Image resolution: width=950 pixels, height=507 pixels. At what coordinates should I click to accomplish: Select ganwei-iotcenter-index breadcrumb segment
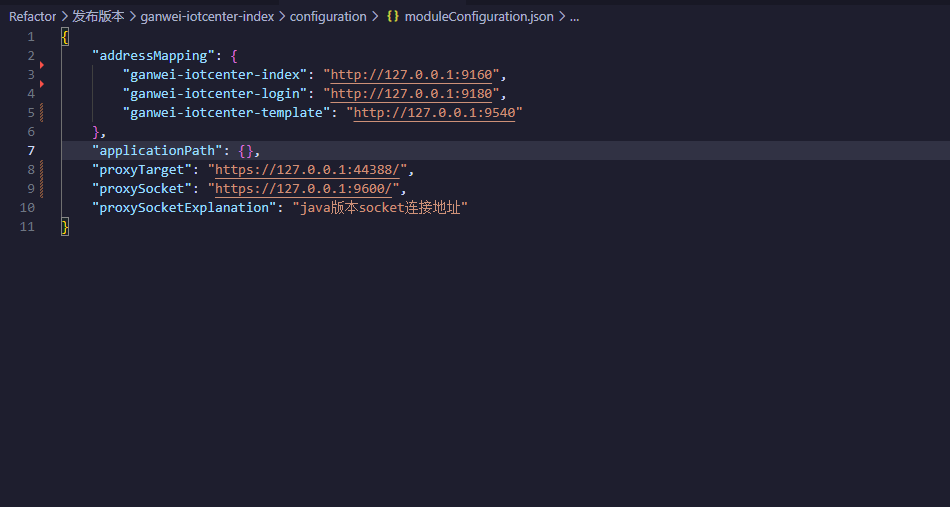[207, 17]
